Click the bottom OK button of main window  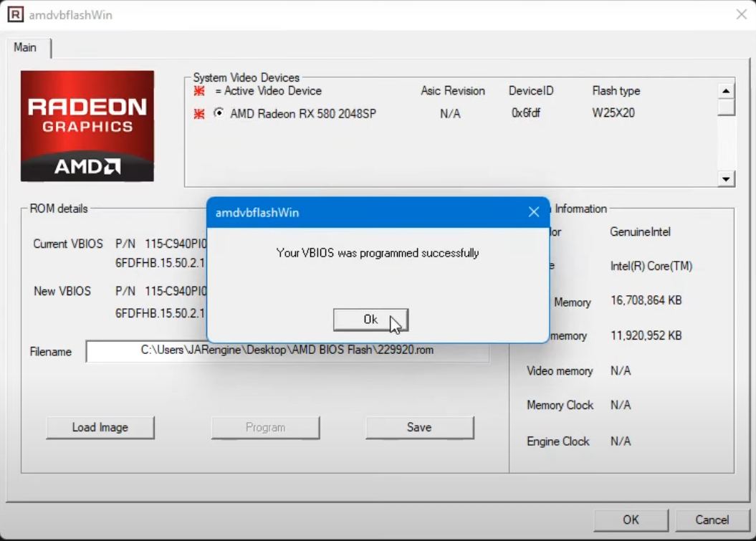[631, 520]
